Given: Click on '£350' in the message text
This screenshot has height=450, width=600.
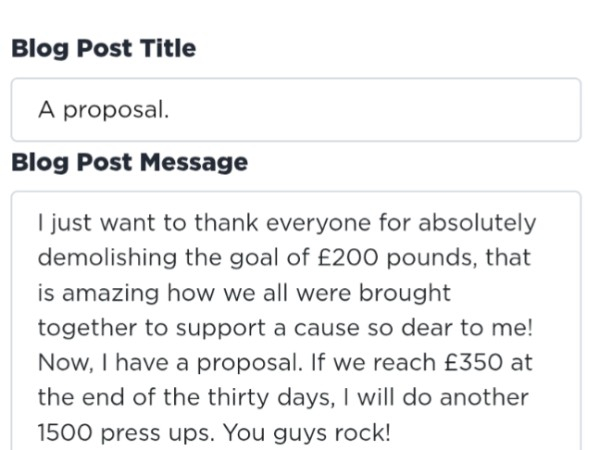Looking at the screenshot, I should 473,362.
